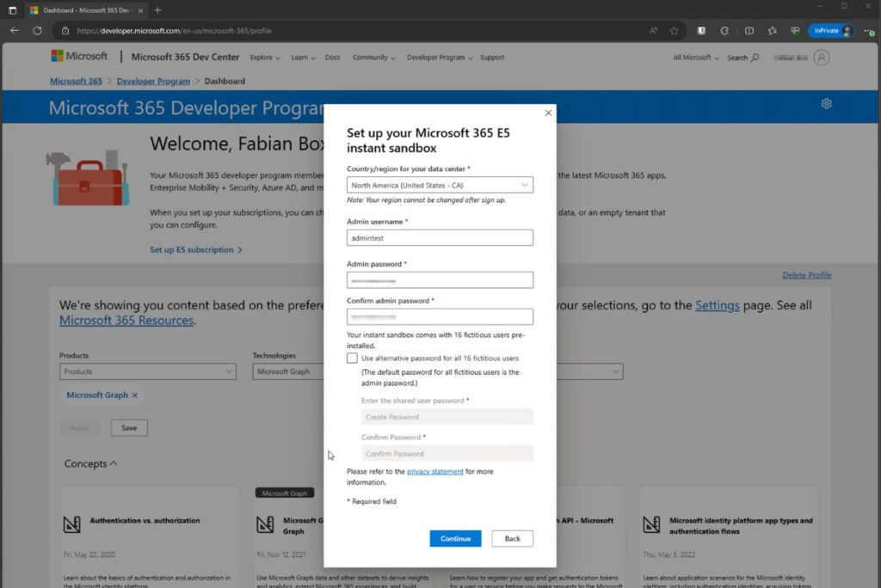Open the browser extensions puzzle icon
The width and height of the screenshot is (881, 588).
(x=724, y=30)
